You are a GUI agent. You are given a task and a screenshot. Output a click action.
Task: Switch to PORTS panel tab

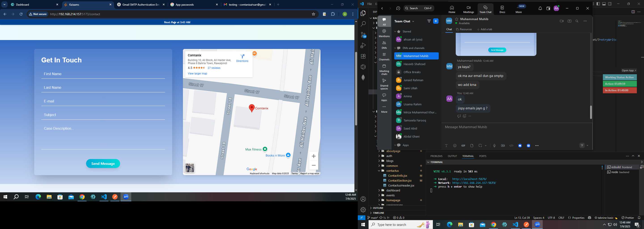tap(483, 156)
